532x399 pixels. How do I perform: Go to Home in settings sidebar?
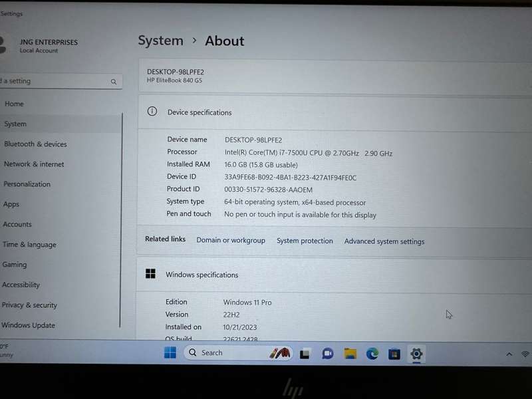[x=14, y=104]
